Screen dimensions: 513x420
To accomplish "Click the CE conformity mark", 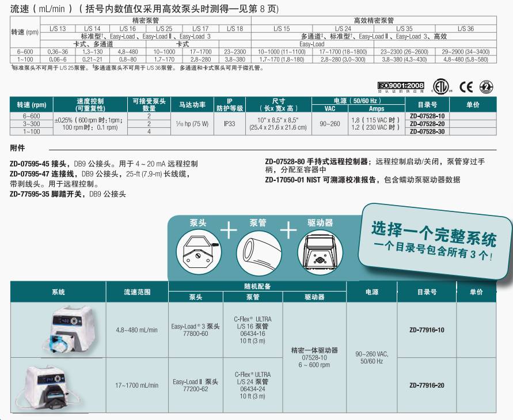I will [x=466, y=87].
